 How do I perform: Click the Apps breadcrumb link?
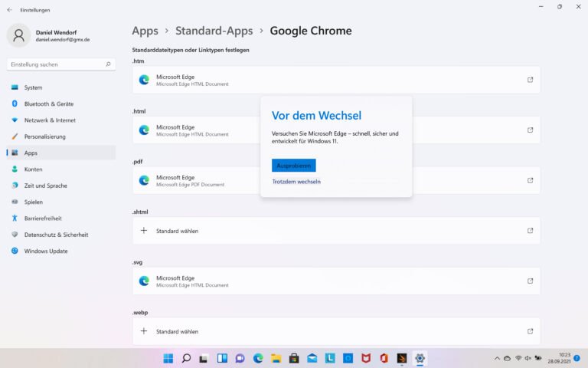(145, 31)
